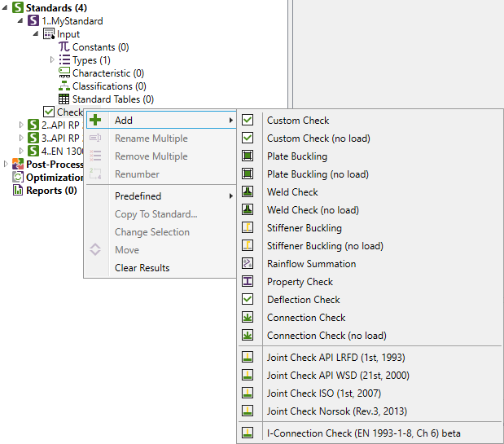Click the Property Check icon
The image size is (504, 444).
coord(248,281)
